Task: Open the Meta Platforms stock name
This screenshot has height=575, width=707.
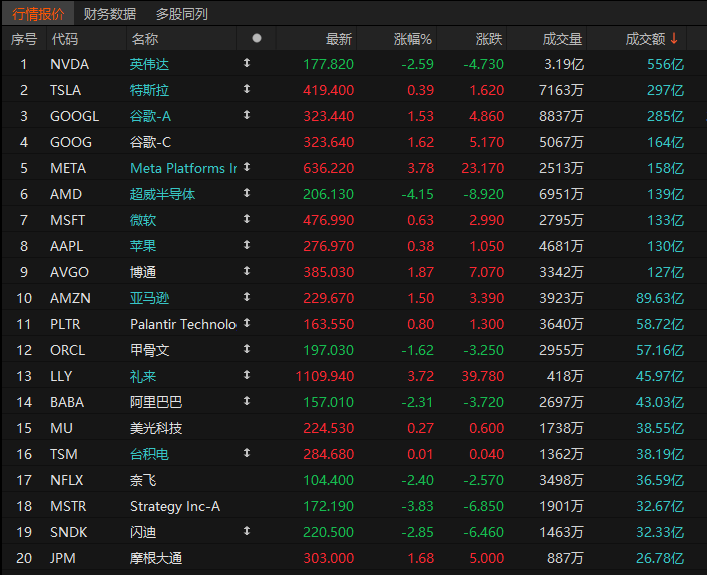Action: 184,168
